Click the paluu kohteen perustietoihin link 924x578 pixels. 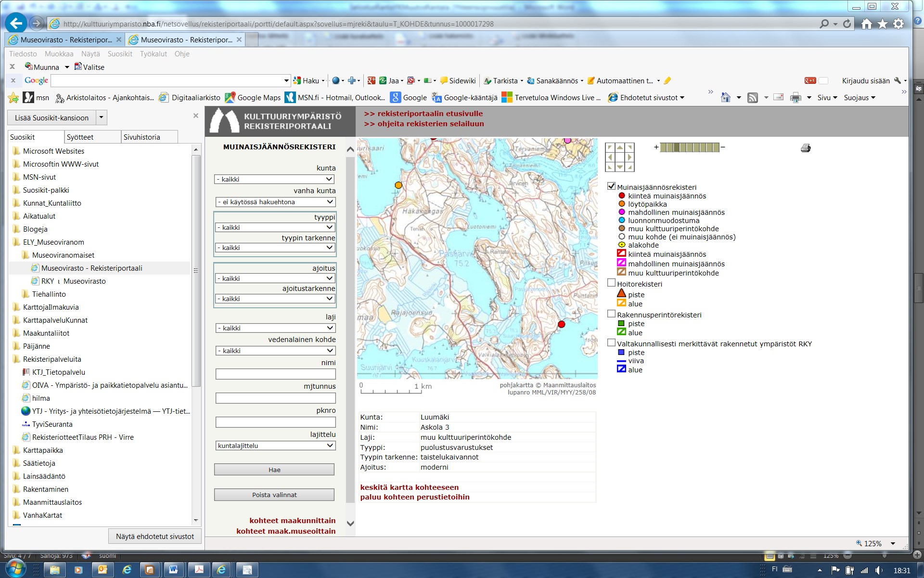[415, 497]
